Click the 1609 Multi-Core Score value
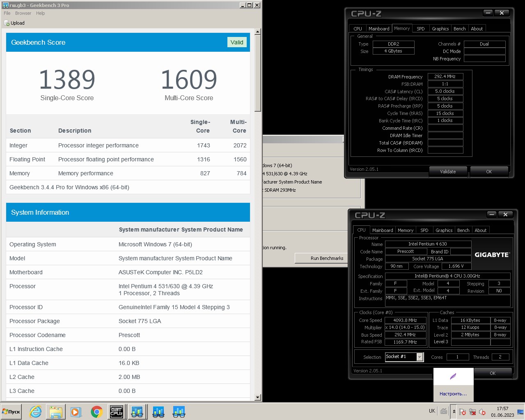 coord(189,80)
